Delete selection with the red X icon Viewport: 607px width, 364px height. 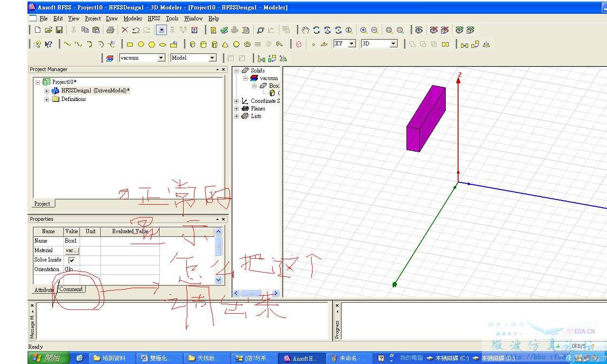pyautogui.click(x=125, y=30)
